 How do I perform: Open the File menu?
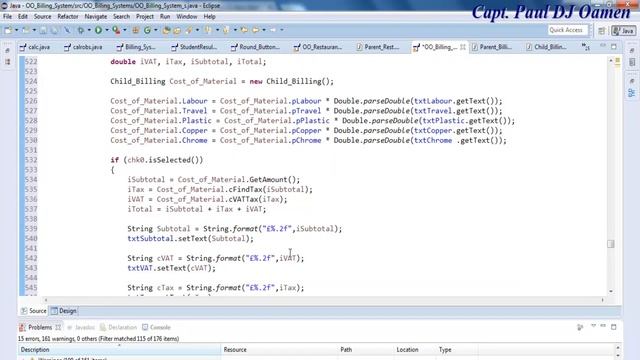click(7, 16)
